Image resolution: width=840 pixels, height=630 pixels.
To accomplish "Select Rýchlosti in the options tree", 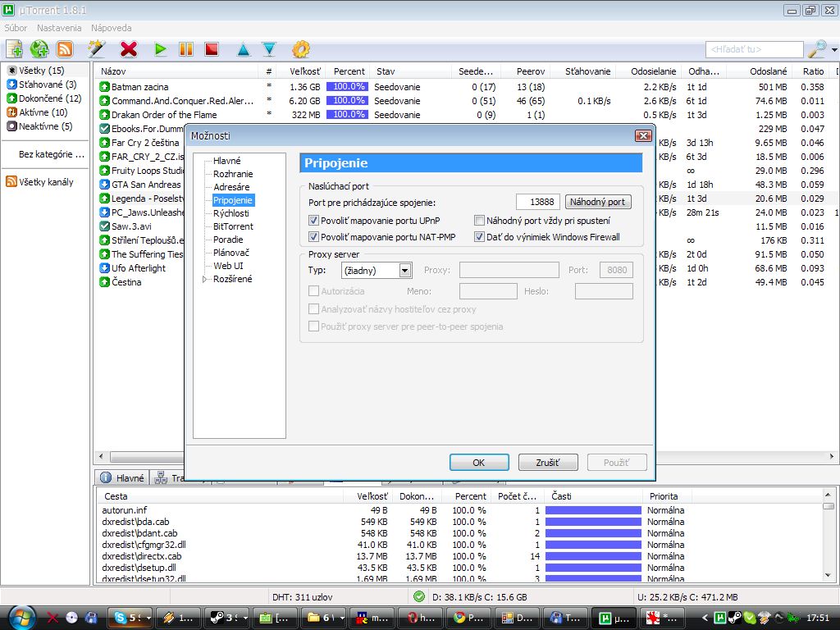I will click(x=231, y=213).
